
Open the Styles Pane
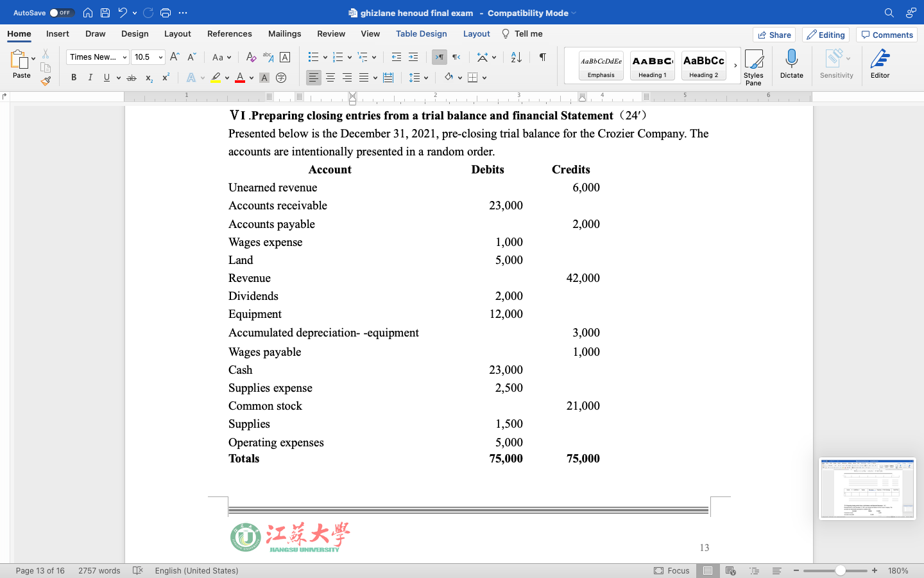(753, 66)
